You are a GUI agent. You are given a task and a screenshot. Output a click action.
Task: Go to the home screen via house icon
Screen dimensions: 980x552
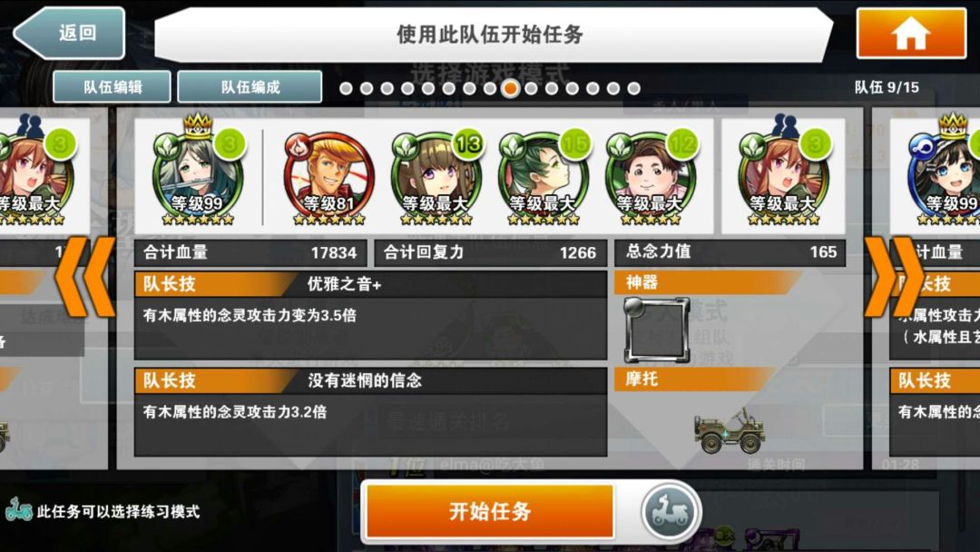pyautogui.click(x=911, y=34)
